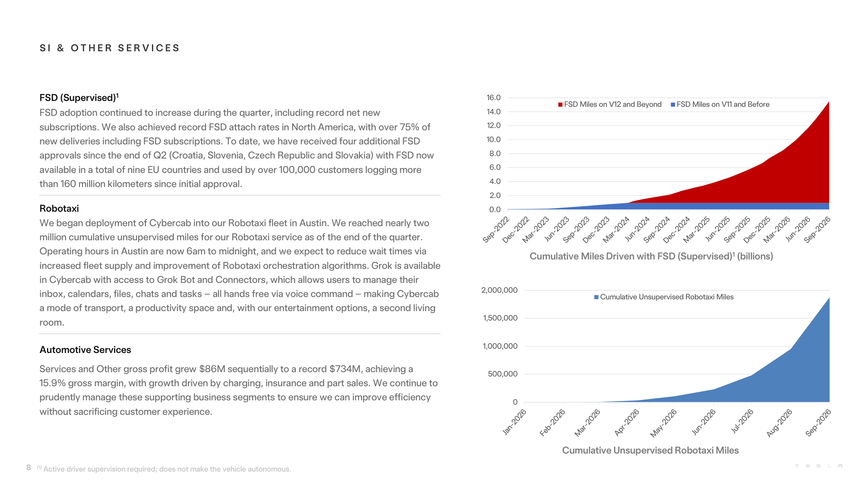Viewport: 868px width, 488px height.
Task: Click the Sep-2022 x-axis label
Action: [x=496, y=230]
